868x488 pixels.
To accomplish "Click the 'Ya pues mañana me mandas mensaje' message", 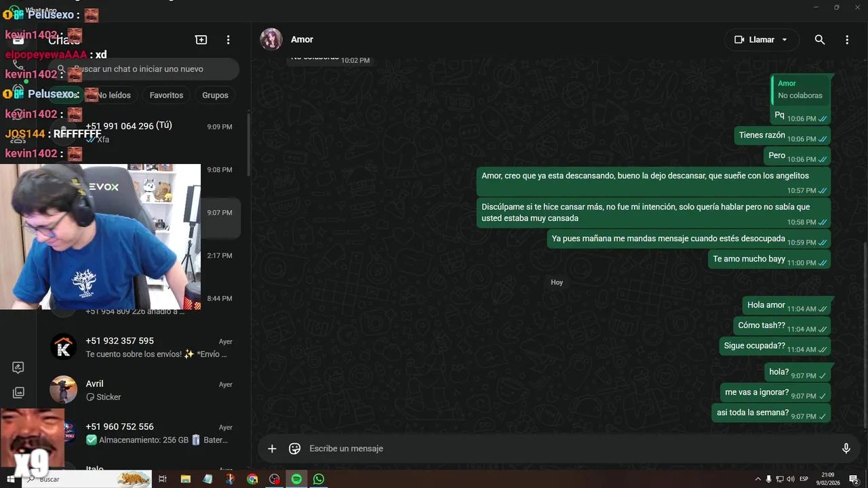I will [689, 239].
